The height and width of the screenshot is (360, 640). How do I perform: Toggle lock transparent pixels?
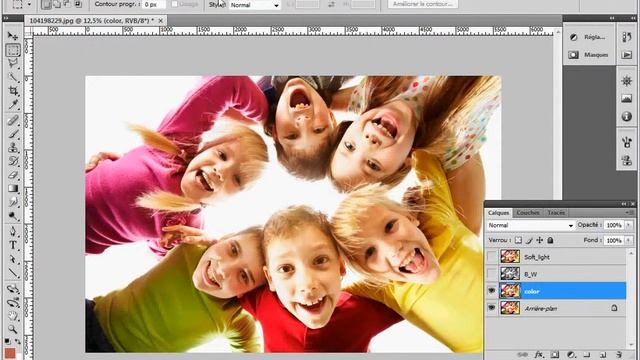tap(518, 240)
